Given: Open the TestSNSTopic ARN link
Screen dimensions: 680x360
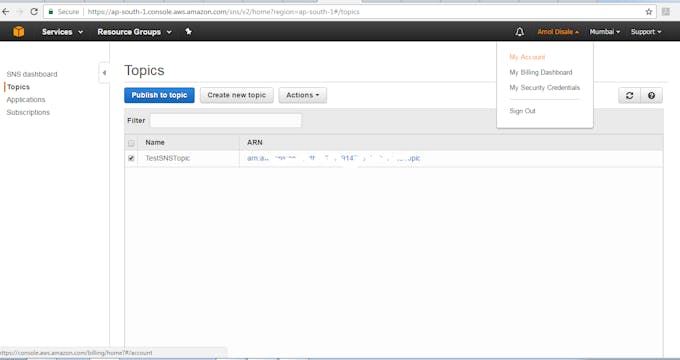Looking at the screenshot, I should click(333, 158).
